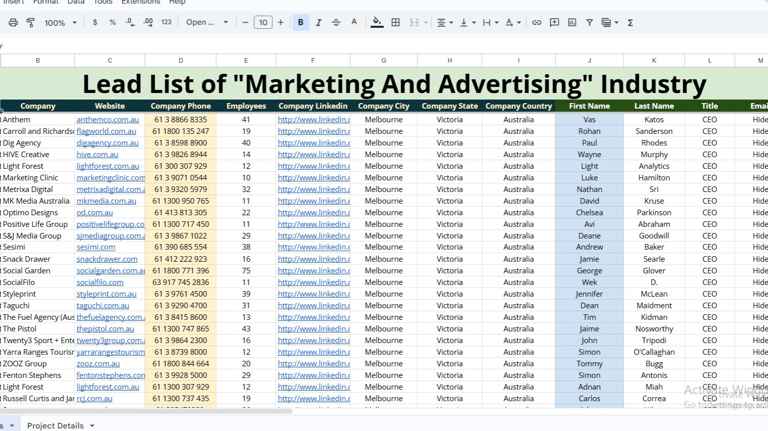Expand the font family dropdown
Screen dimensions: 768x431
(207, 22)
